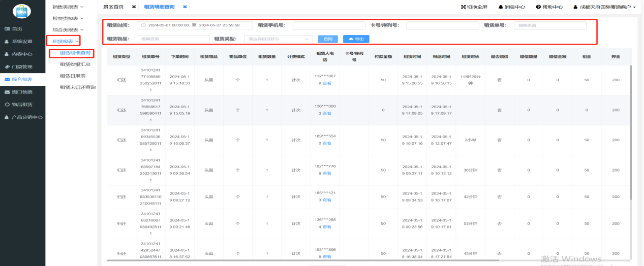This screenshot has height=266, width=644.
Task: Select 租赁收银汇总 in the submenu
Action: click(x=75, y=64)
